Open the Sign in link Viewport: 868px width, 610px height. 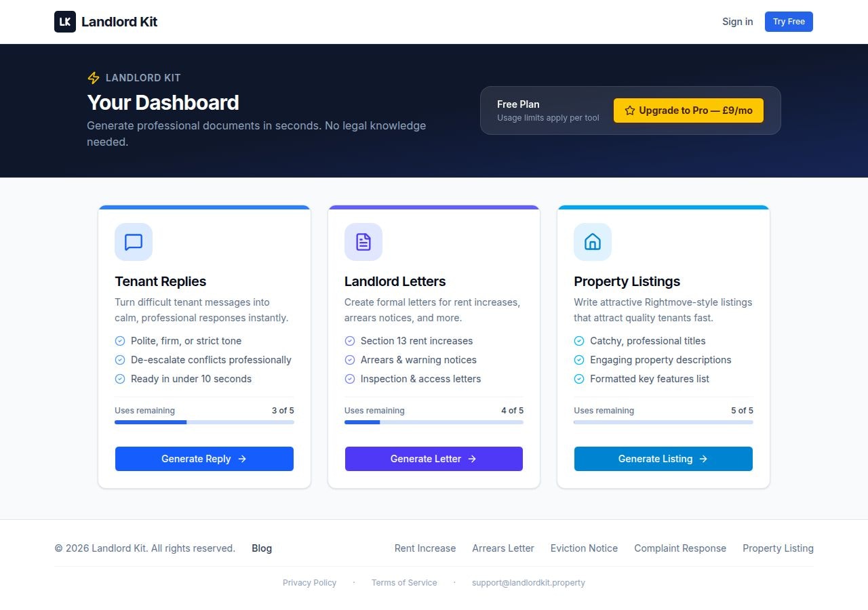click(738, 22)
